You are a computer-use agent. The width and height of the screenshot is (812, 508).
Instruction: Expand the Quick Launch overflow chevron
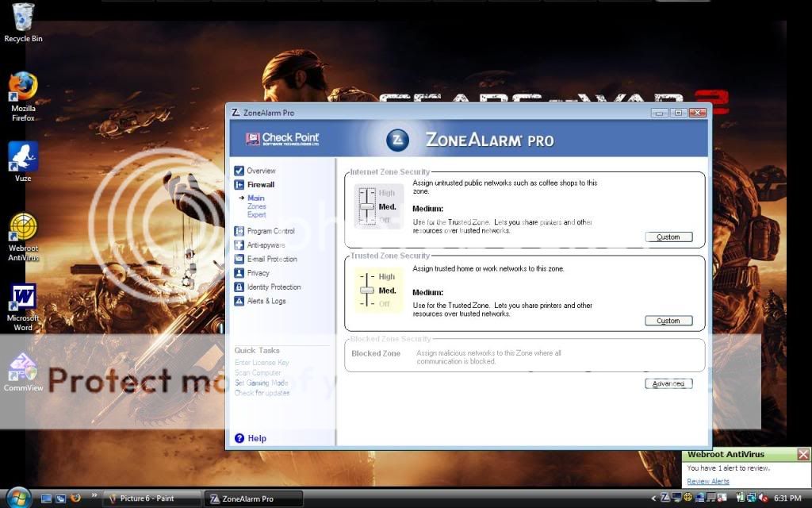click(94, 495)
